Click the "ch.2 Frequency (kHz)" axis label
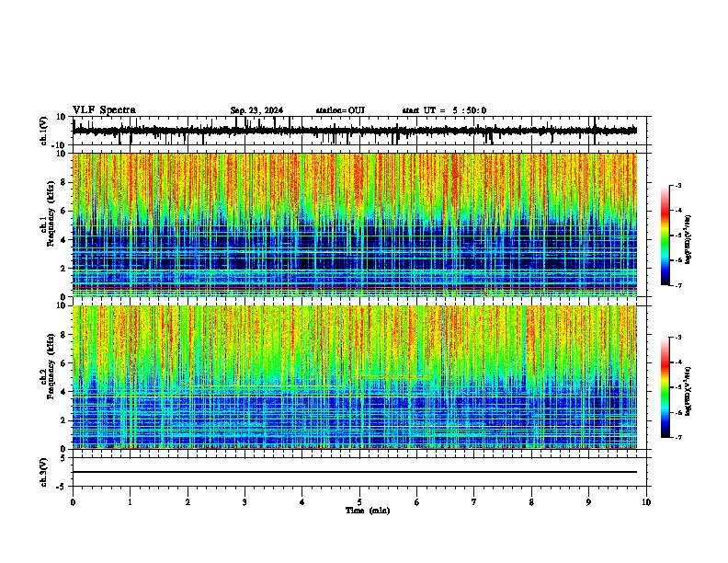The image size is (728, 563). click(48, 366)
